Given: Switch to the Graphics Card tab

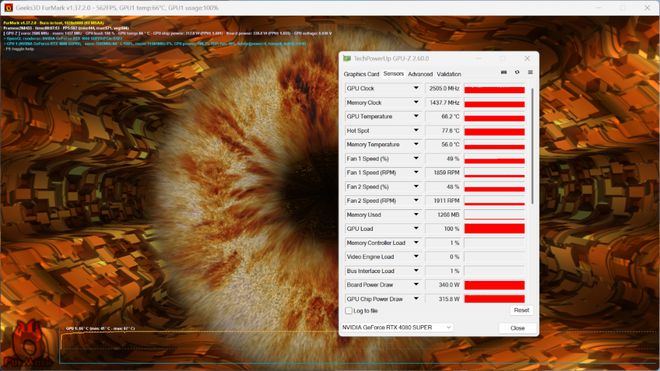Looking at the screenshot, I should (x=361, y=74).
